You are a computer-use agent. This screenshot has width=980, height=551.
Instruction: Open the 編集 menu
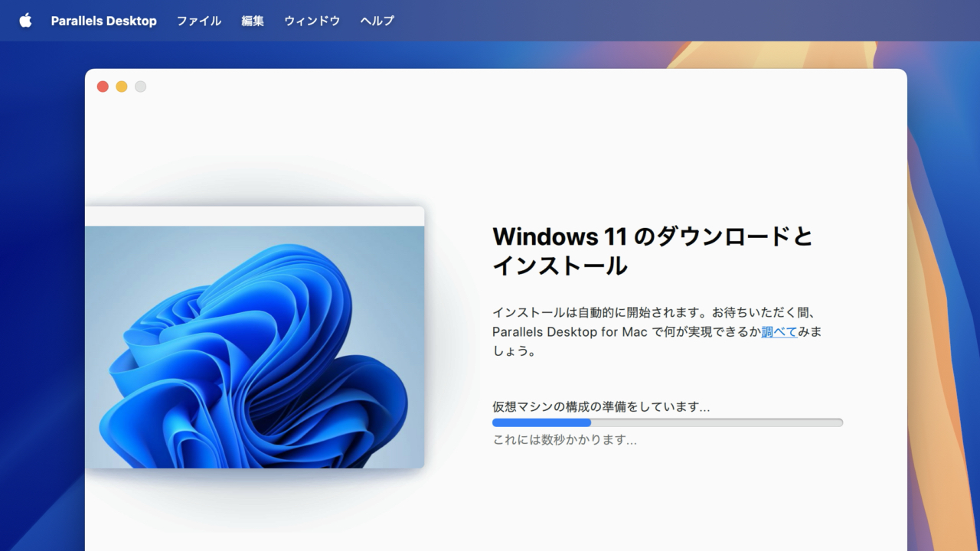tap(253, 21)
